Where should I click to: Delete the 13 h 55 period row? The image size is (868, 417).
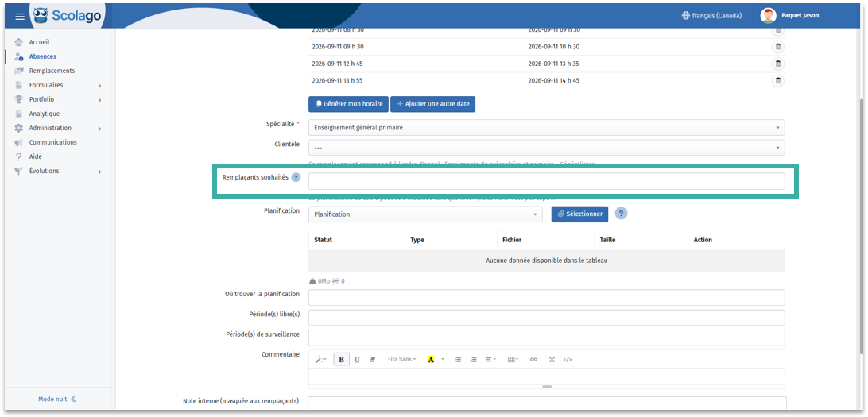pos(777,81)
